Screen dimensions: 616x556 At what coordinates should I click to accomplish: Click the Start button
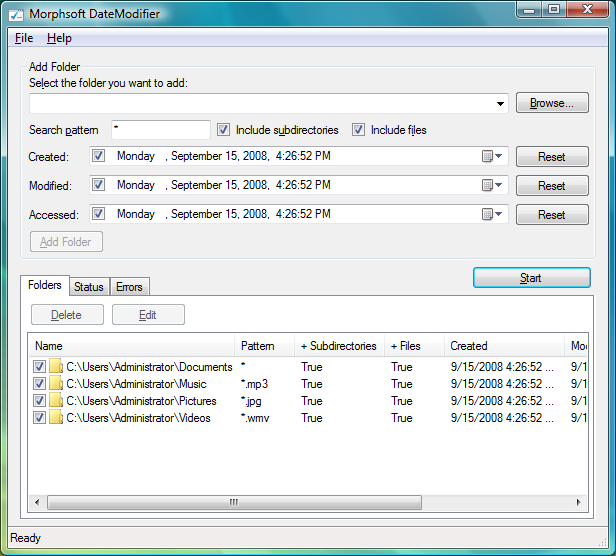532,278
